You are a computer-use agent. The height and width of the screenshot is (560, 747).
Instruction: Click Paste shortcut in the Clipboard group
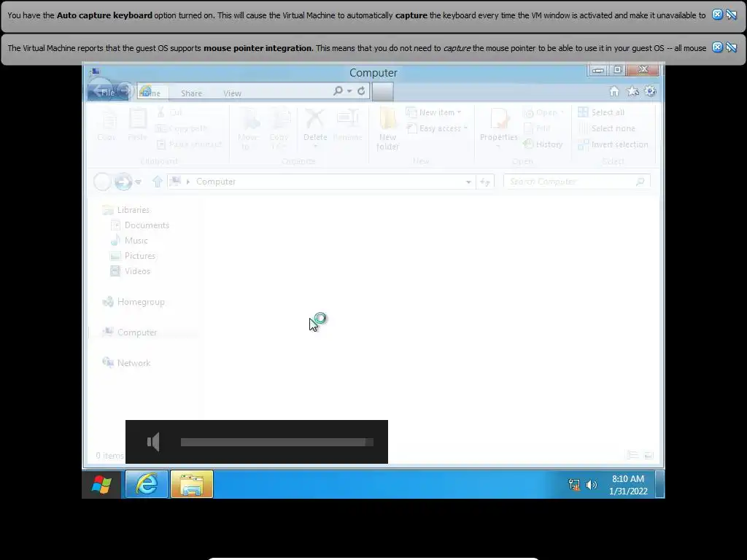pos(189,144)
